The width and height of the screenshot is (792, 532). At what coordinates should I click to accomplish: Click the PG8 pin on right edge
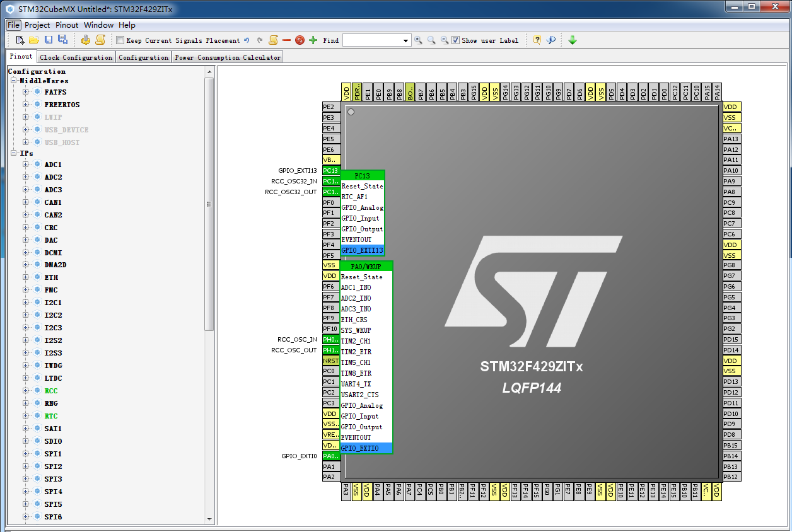tap(731, 265)
